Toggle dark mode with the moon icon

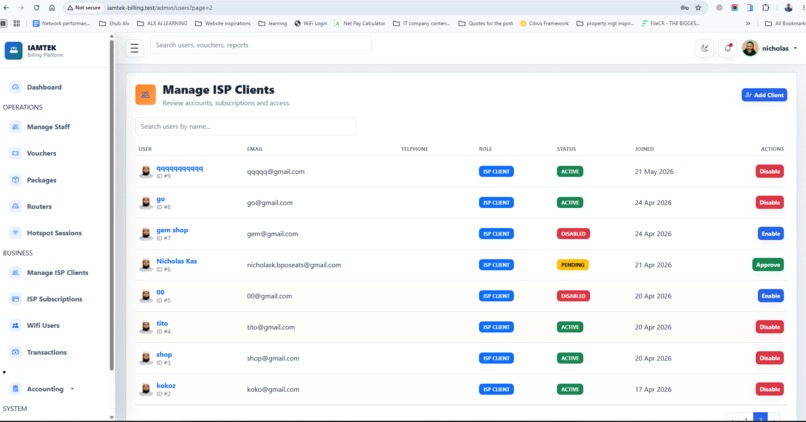[x=705, y=48]
